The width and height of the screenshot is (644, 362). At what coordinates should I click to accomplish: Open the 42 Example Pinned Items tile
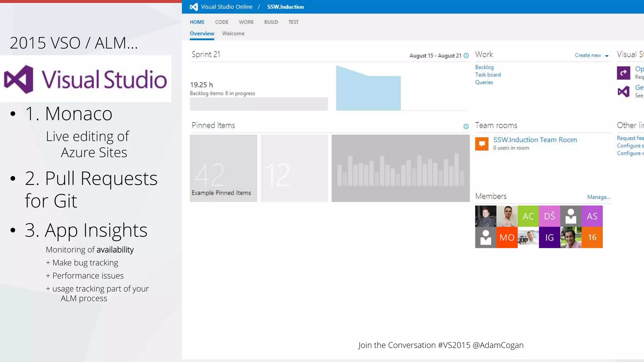[x=223, y=168]
